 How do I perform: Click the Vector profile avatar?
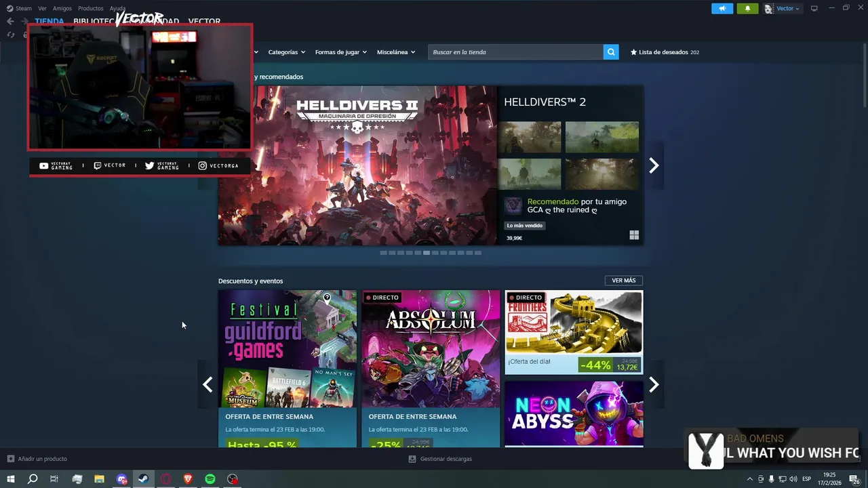[x=768, y=8]
